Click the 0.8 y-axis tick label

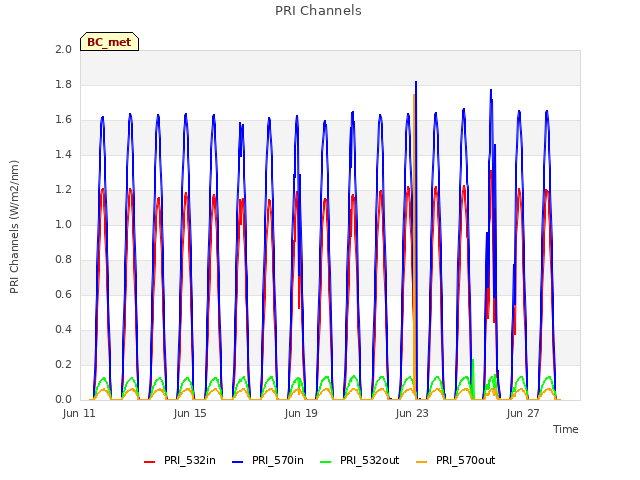tap(63, 260)
